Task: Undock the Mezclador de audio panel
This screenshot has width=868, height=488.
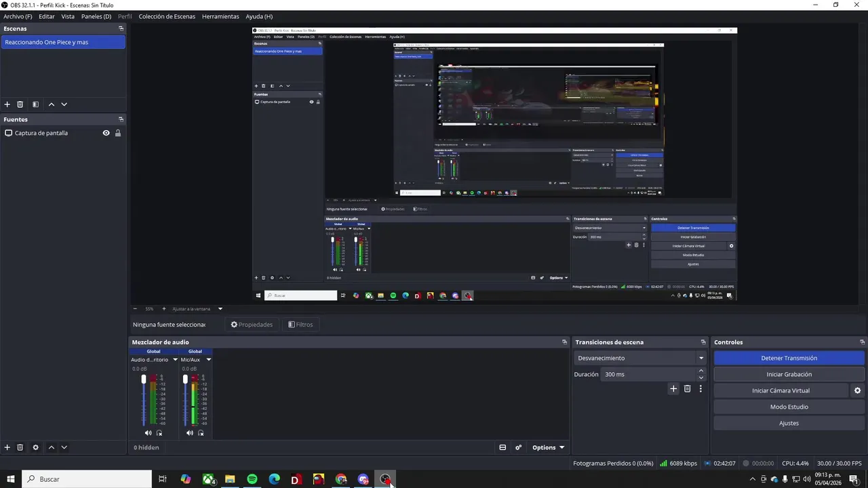Action: point(564,342)
